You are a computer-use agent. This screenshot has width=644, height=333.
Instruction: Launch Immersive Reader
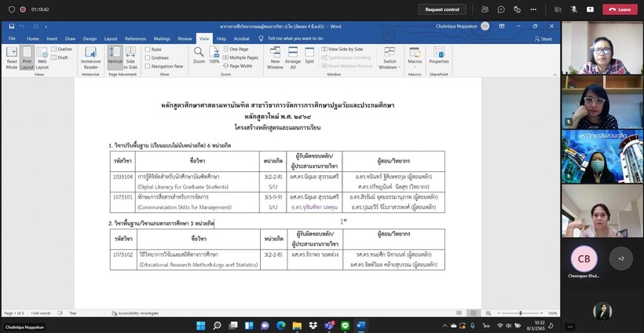tap(91, 57)
